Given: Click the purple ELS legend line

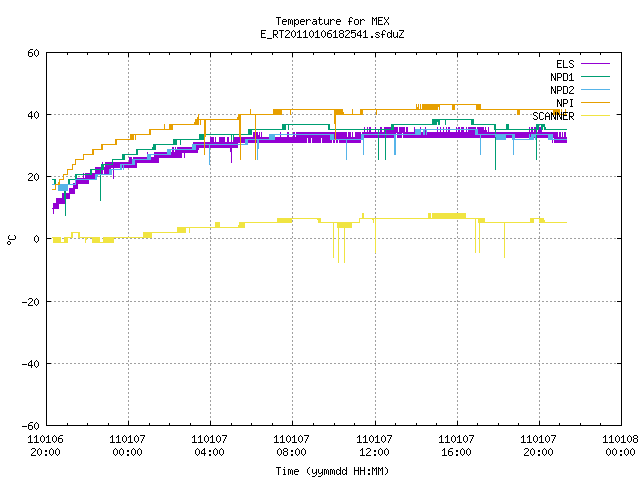Looking at the screenshot, I should point(595,64).
